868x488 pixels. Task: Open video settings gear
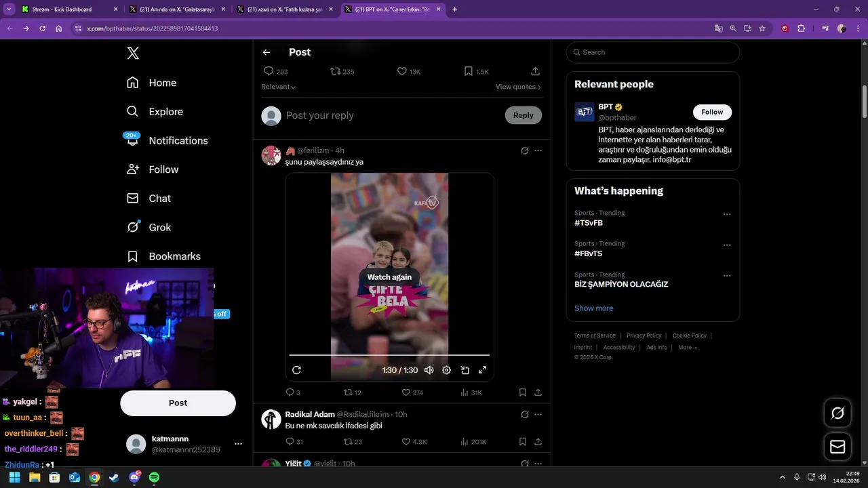pyautogui.click(x=447, y=370)
